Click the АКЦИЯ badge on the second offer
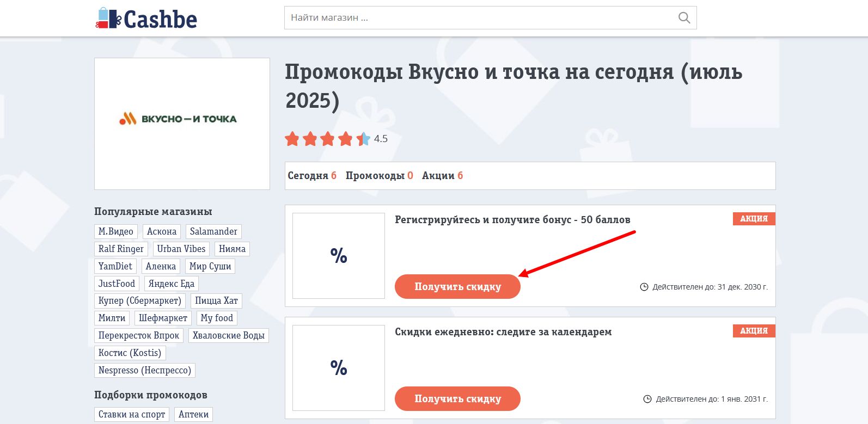The height and width of the screenshot is (424, 868). click(754, 330)
